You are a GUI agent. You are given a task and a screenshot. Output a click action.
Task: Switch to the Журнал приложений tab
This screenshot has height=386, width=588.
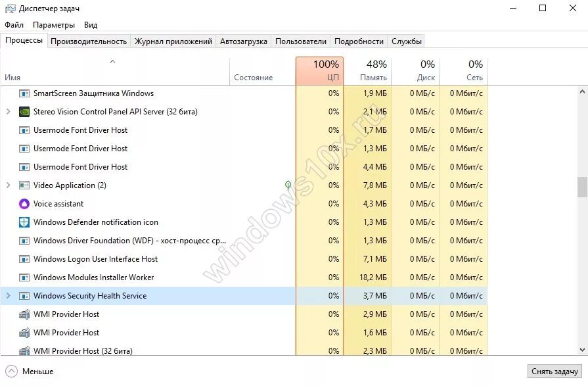pos(173,41)
